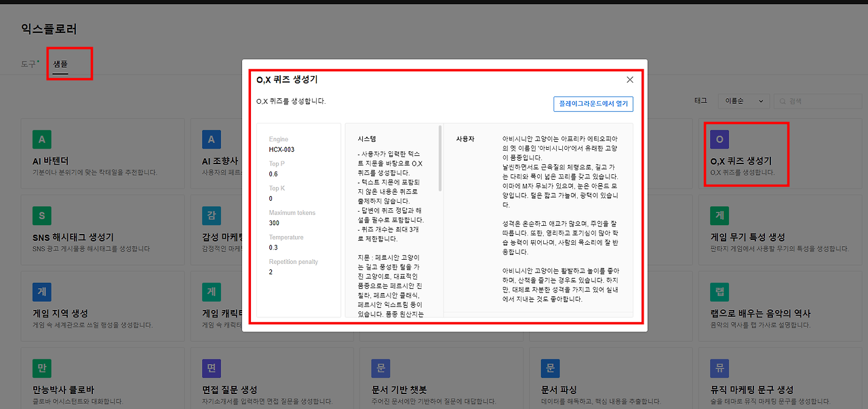Open the 문서 기반 챗봇 card title
The width and height of the screenshot is (868, 409).
click(399, 389)
